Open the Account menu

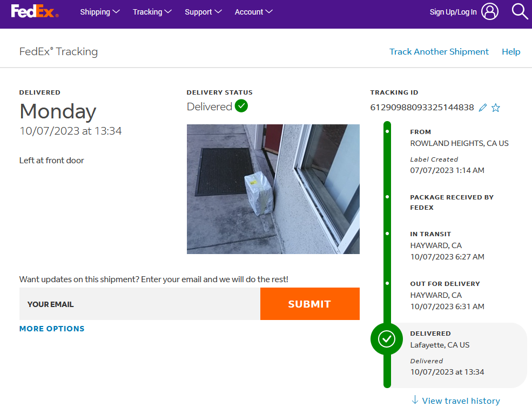pos(253,12)
